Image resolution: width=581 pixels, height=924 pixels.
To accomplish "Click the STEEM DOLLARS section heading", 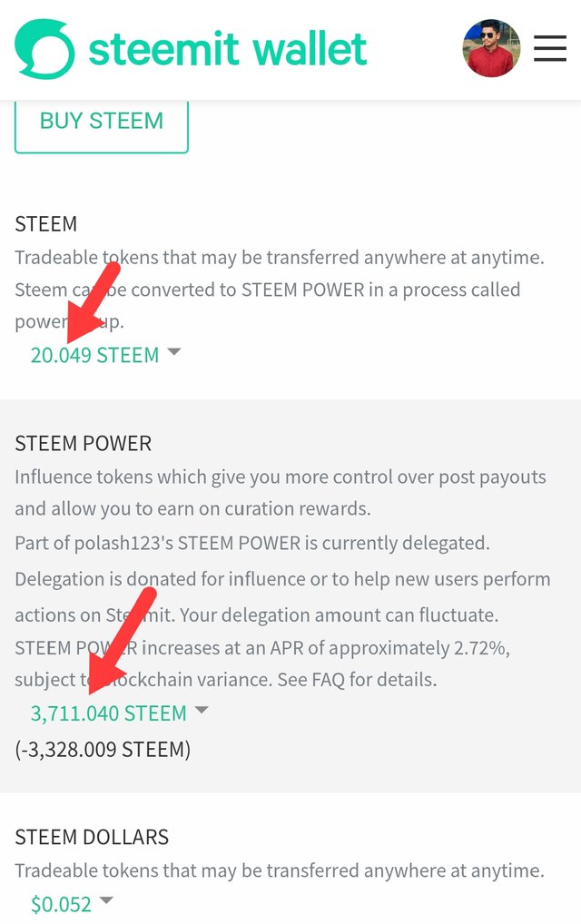I will click(x=92, y=837).
